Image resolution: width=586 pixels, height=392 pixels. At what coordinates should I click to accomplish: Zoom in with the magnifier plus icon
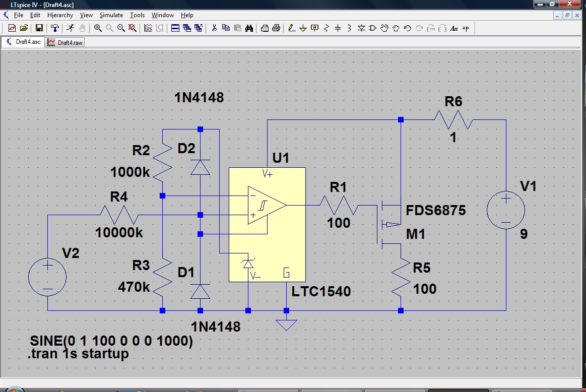pyautogui.click(x=98, y=28)
